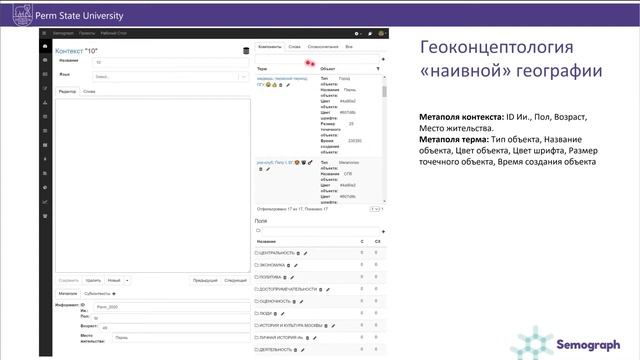The height and width of the screenshot is (360, 640).
Task: Open the filter icon in Объект column
Action: pyautogui.click(x=378, y=69)
